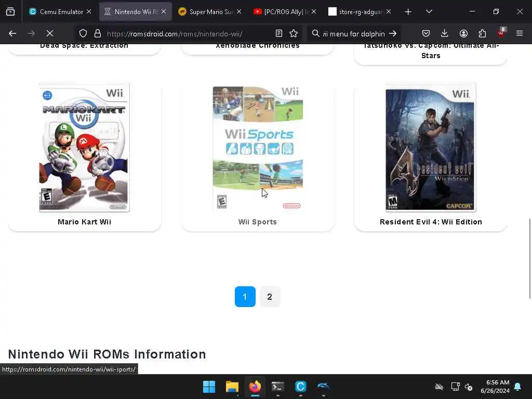Open the Mario Kart Wii cover image
The width and height of the screenshot is (532, 399).
click(84, 148)
